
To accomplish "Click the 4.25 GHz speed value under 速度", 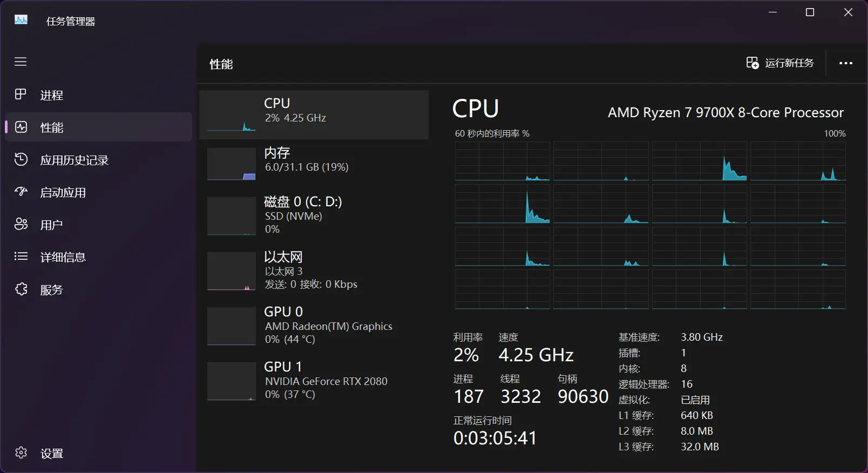I will click(x=536, y=355).
